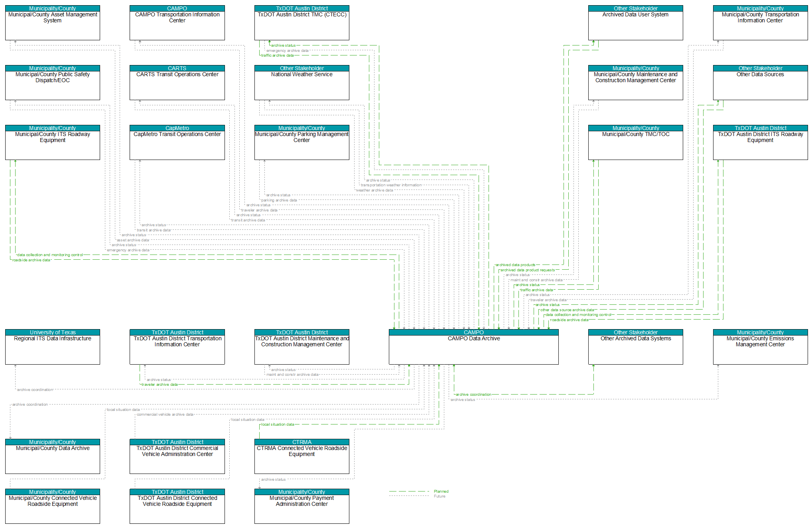This screenshot has height=529, width=812.
Task: Click the 'asset archive data' flow label
Action: pos(133,240)
